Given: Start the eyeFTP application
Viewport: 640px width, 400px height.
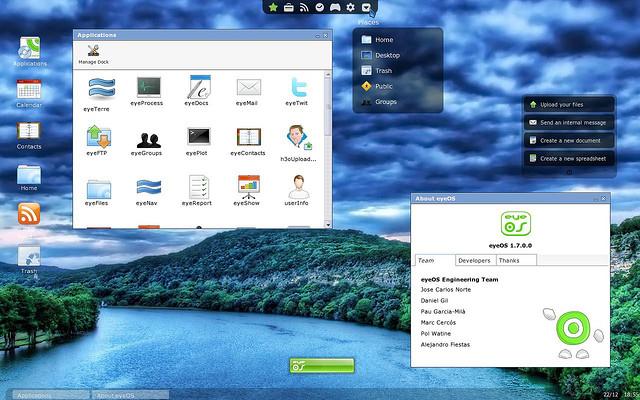Looking at the screenshot, I should point(98,138).
